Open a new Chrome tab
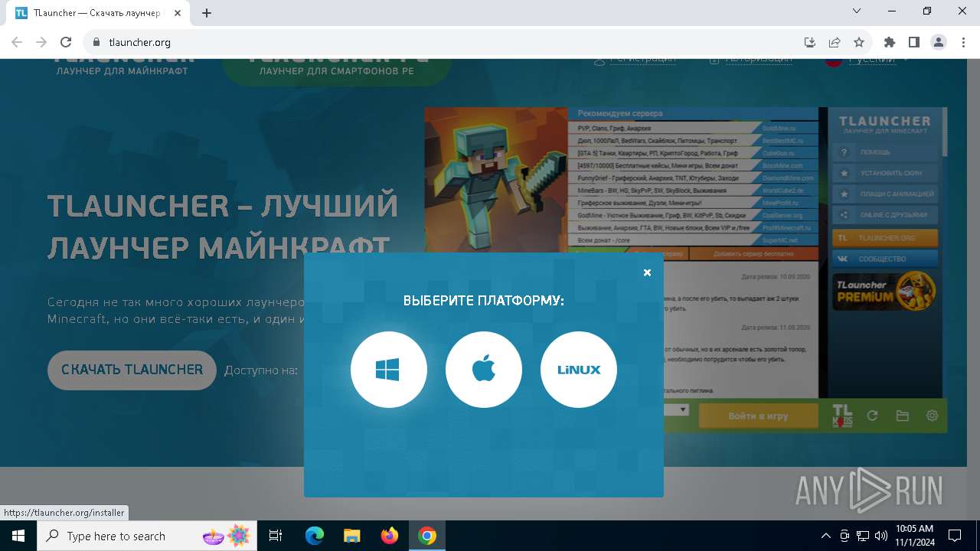Viewport: 980px width, 551px height. [207, 13]
